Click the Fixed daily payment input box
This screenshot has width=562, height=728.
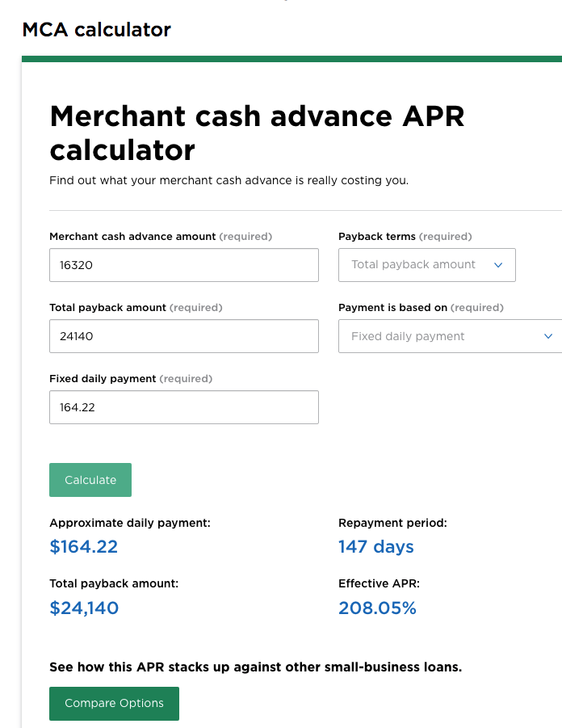(183, 407)
